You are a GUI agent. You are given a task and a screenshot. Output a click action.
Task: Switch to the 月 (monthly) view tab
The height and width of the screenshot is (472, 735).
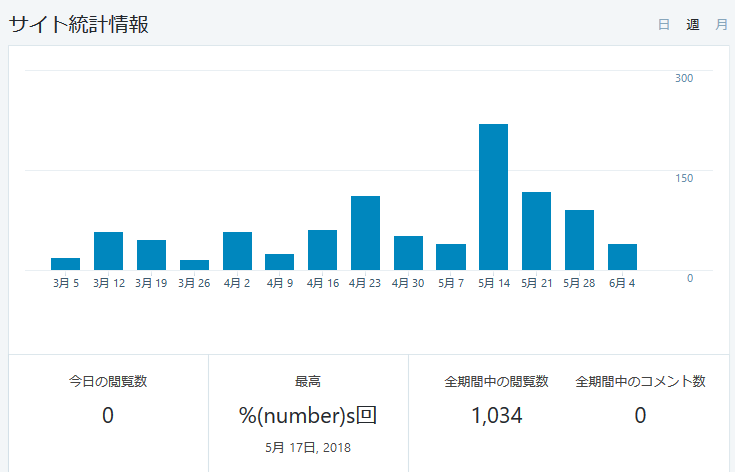click(721, 25)
